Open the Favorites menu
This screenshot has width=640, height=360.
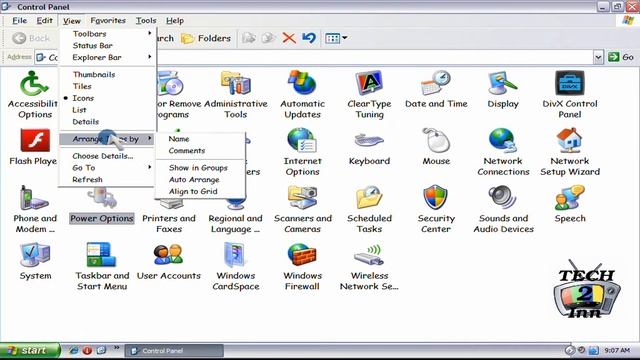point(108,20)
